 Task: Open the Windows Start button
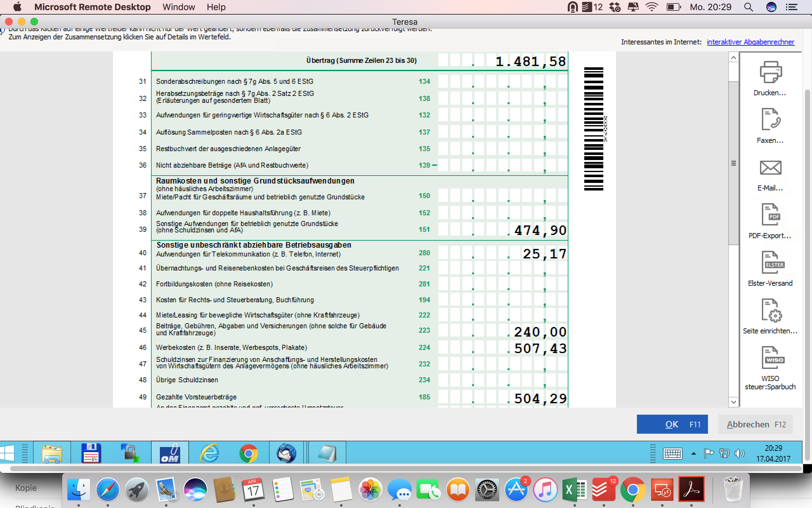click(7, 453)
